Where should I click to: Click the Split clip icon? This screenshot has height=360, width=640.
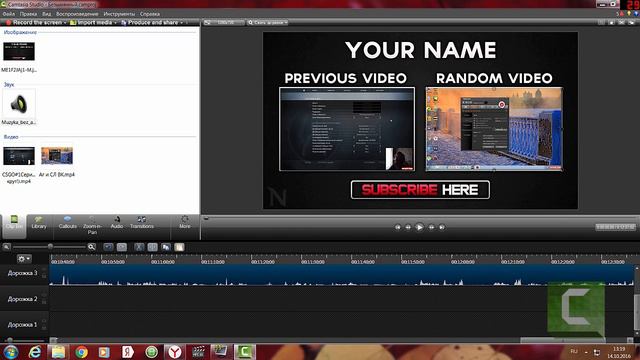(x=152, y=247)
